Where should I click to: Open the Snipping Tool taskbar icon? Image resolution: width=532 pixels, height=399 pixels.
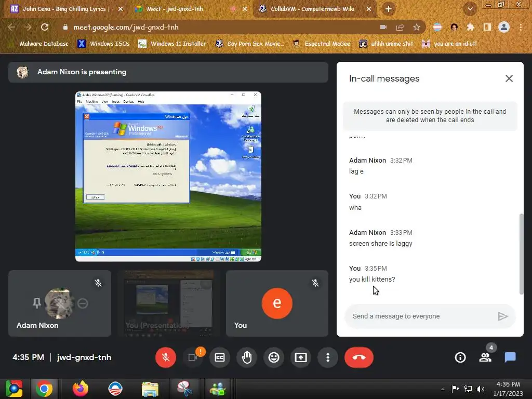point(184,389)
